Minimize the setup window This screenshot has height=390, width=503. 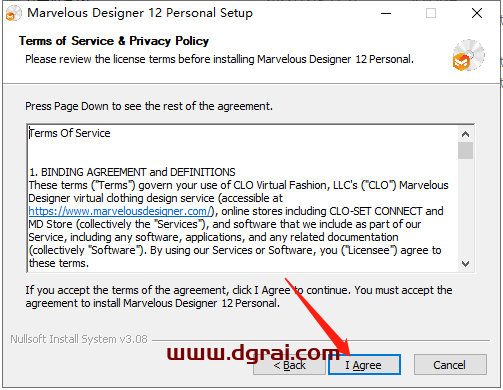coord(386,14)
